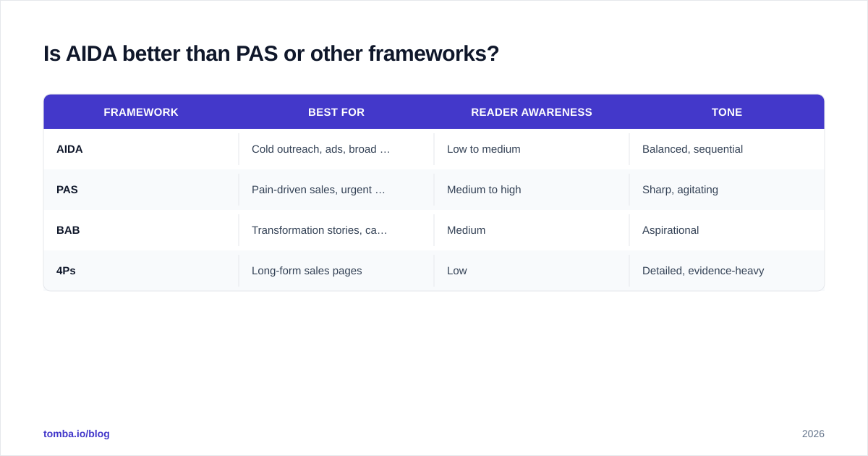Click the 'Transformation stories' cell
The image size is (868, 456).
(x=336, y=230)
